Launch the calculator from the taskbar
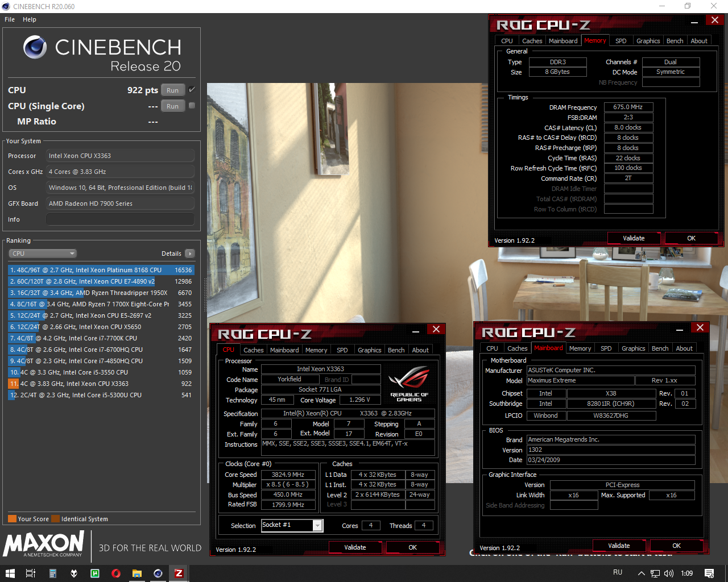 point(52,573)
